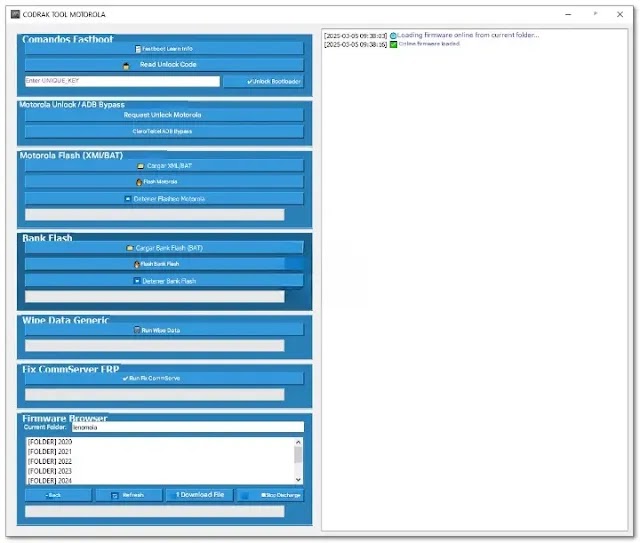This screenshot has height=543, width=640.
Task: Focus the Current Folder input field
Action: (x=188, y=427)
